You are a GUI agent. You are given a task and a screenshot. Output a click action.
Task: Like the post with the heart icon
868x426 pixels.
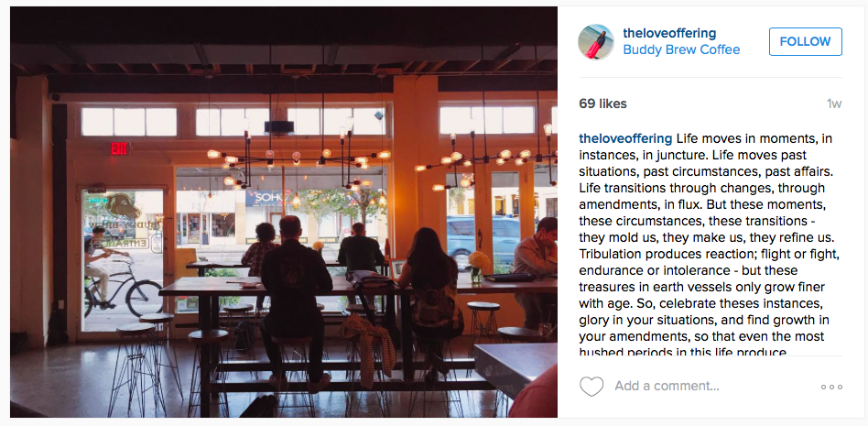coord(591,386)
